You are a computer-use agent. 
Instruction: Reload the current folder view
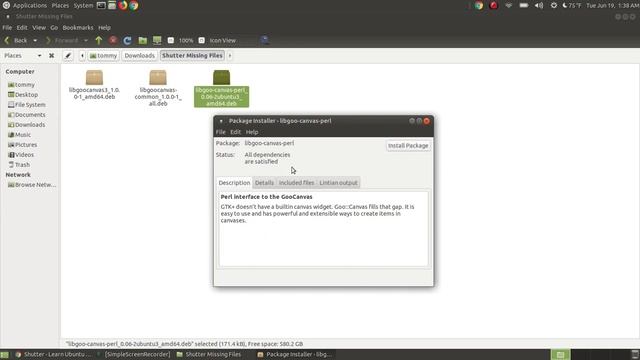(127, 40)
